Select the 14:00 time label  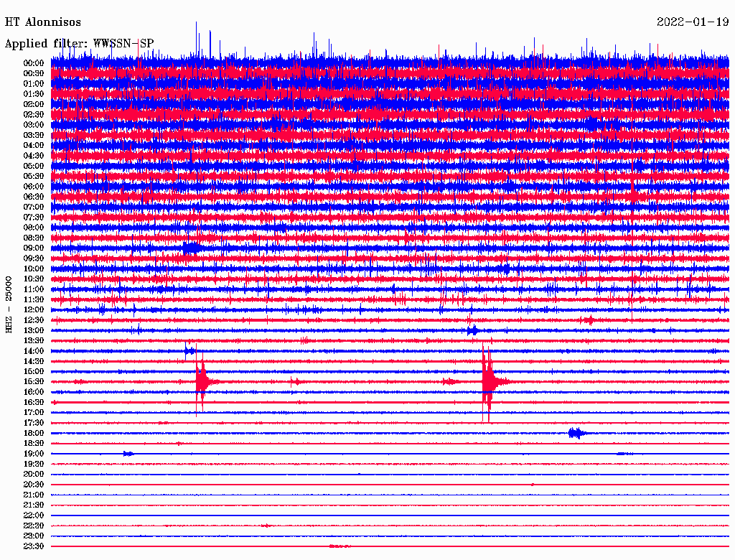[34, 351]
